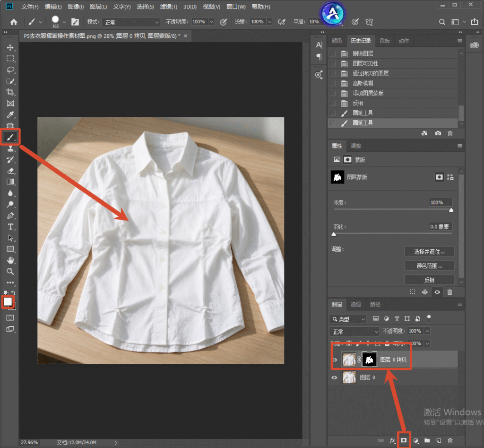Screen dimensions: 484x448
Task: Set history brush source for 删除图层
Action: tap(333, 54)
